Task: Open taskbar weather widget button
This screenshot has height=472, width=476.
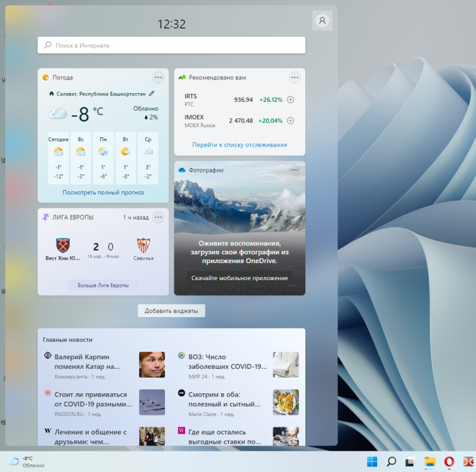Action: click(x=26, y=461)
